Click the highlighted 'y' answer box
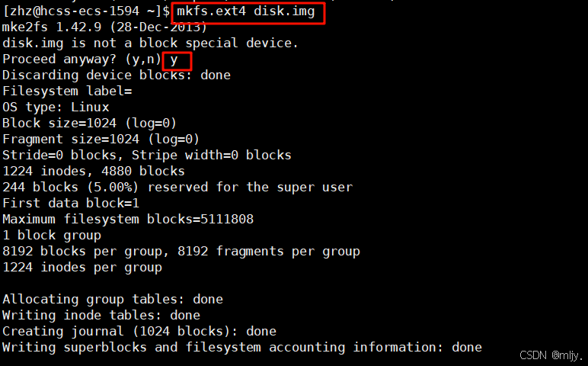588x366 pixels. (177, 61)
